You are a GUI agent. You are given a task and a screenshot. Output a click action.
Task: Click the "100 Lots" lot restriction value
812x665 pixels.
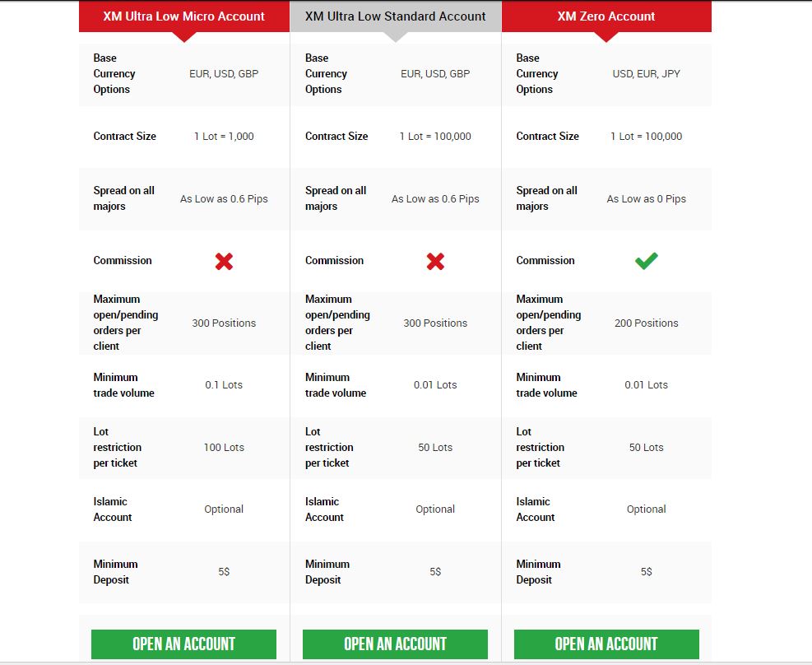[224, 448]
